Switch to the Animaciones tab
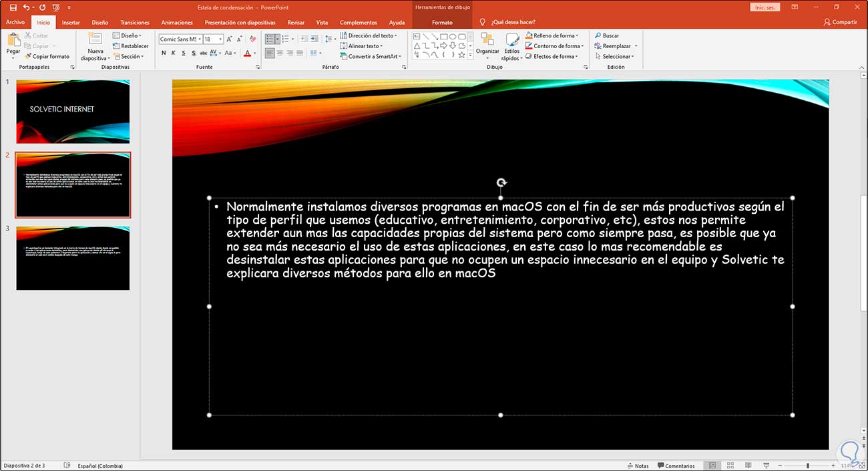This screenshot has height=471, width=868. click(x=177, y=22)
